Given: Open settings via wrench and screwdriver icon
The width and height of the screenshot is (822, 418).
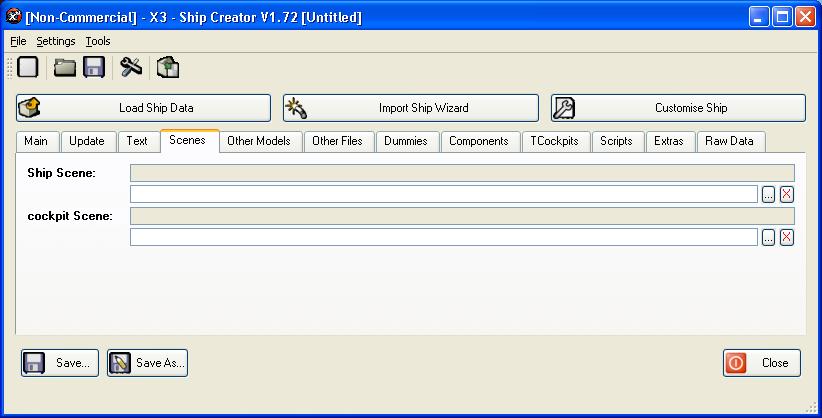Looking at the screenshot, I should [131, 67].
